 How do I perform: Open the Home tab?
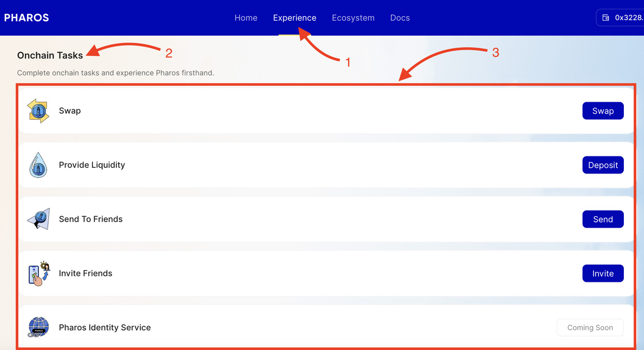[246, 18]
